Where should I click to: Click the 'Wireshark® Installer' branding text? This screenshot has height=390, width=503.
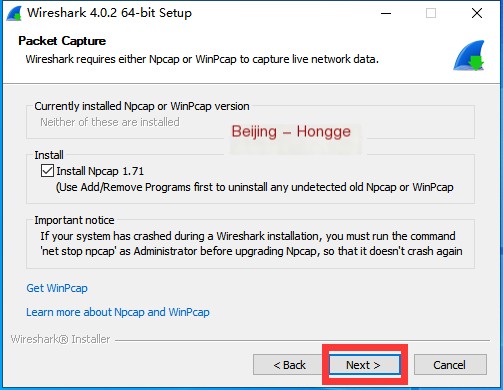tap(60, 339)
